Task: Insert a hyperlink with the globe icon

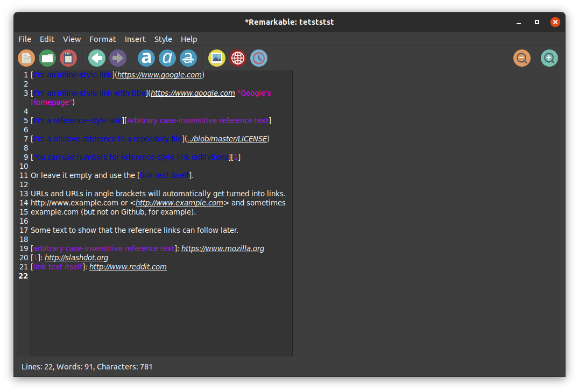Action: pos(238,58)
